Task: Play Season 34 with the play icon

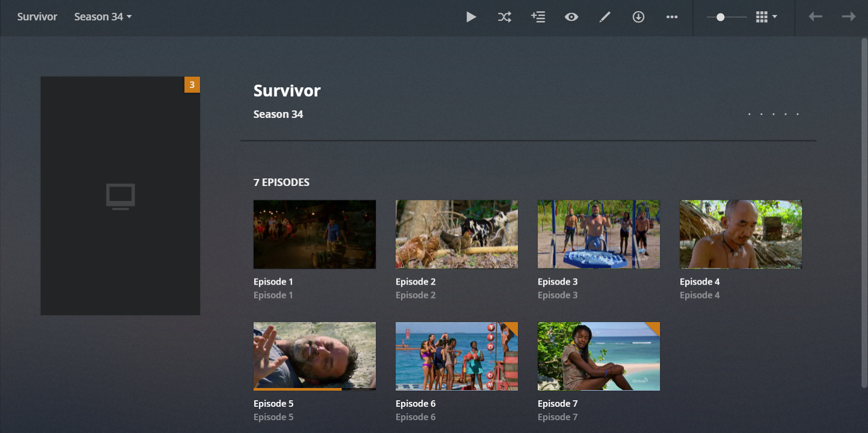Action: [471, 17]
